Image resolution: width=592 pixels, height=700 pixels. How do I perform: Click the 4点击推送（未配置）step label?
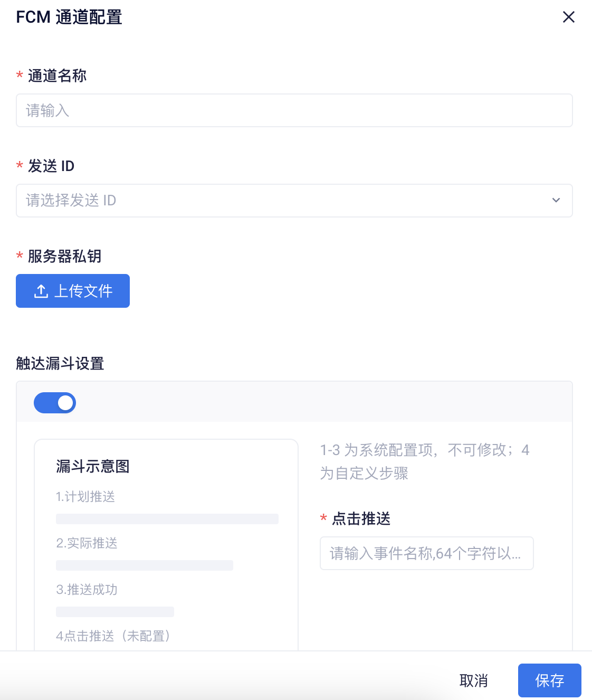coord(113,636)
